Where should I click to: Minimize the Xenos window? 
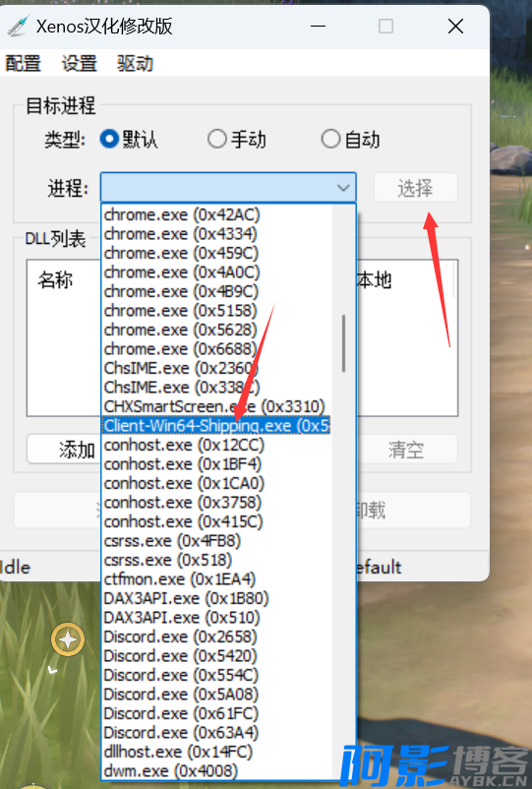coord(318,26)
